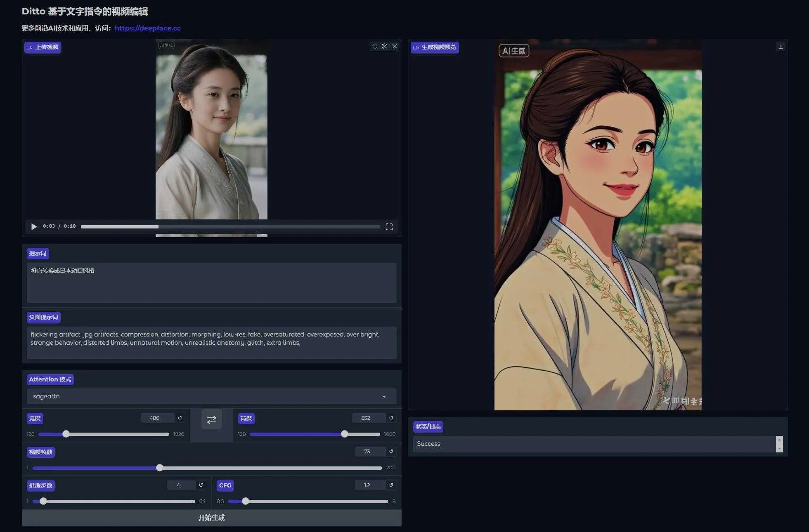
Task: Reset the 视频帧数 frame count value
Action: 391,451
